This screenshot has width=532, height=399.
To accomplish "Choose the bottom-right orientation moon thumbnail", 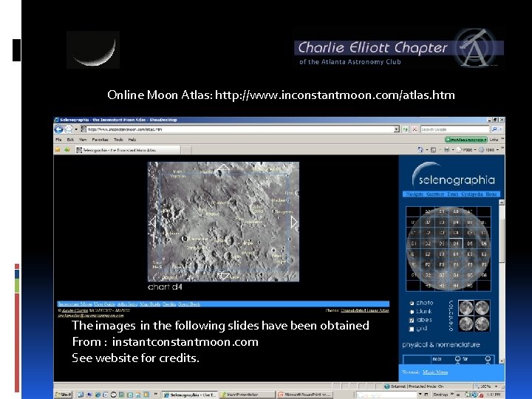I will tap(482, 324).
